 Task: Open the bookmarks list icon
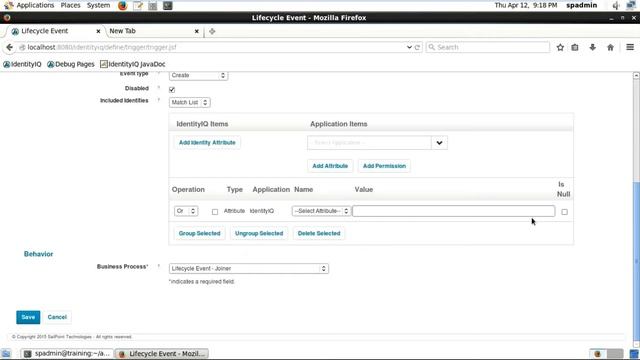pyautogui.click(x=575, y=47)
